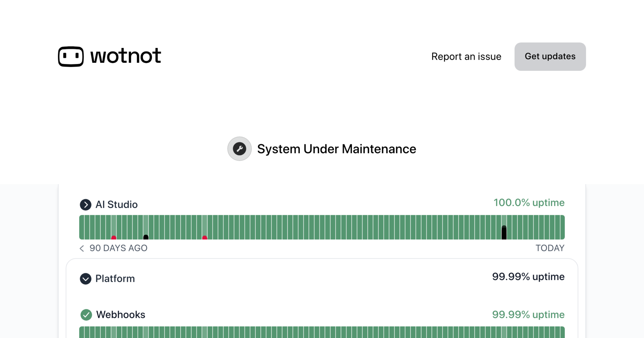Click the red incident dot on AI Studio bar
The height and width of the screenshot is (338, 644).
click(114, 237)
